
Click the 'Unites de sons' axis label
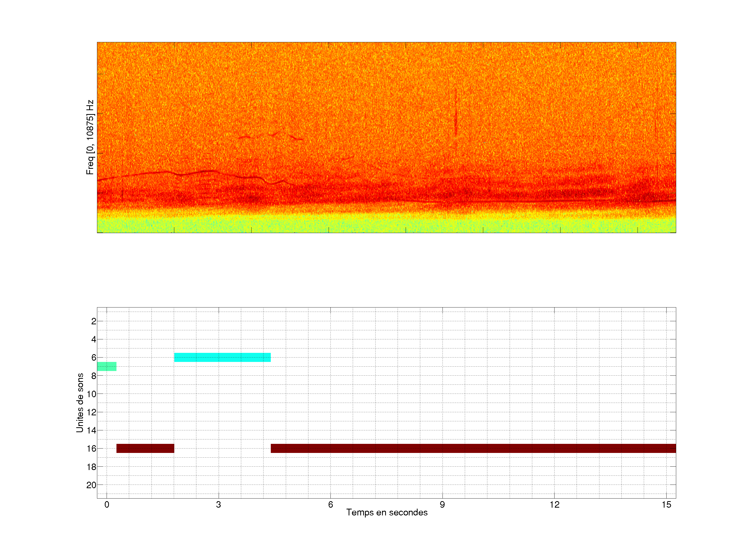click(80, 403)
